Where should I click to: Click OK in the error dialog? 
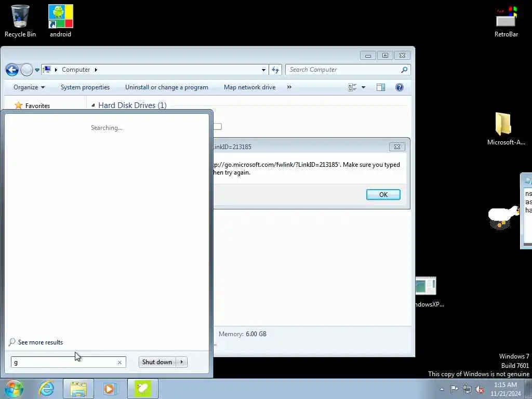pos(383,194)
